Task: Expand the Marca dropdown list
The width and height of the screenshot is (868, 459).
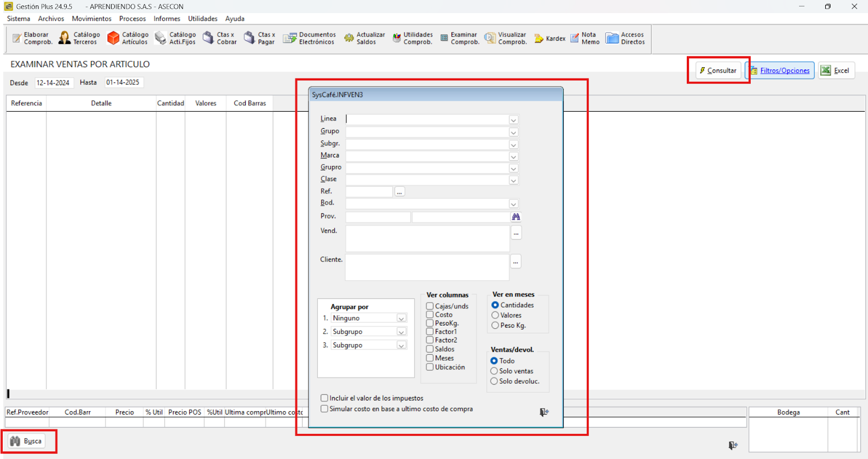Action: [x=513, y=156]
